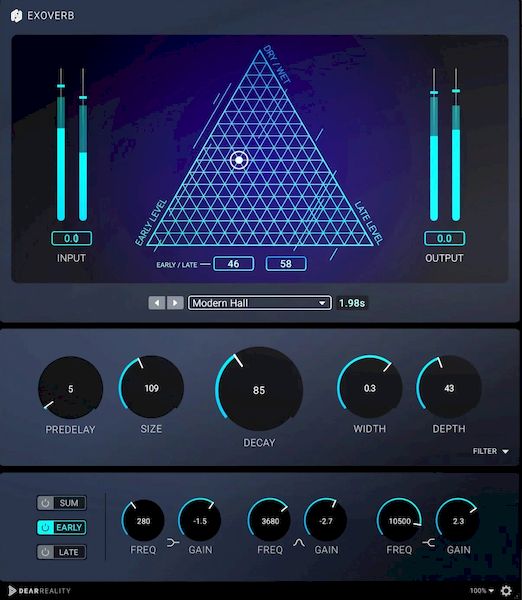Click the -2.7 mid GAIN knob
The height and width of the screenshot is (600, 522).
326,521
